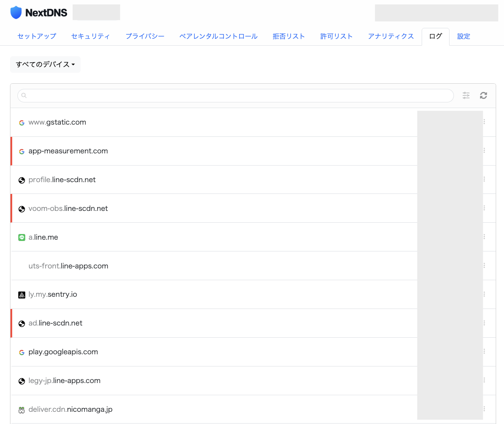Image resolution: width=504 pixels, height=424 pixels.
Task: Click Google favicon beside app-measurement.com
Action: 21,151
